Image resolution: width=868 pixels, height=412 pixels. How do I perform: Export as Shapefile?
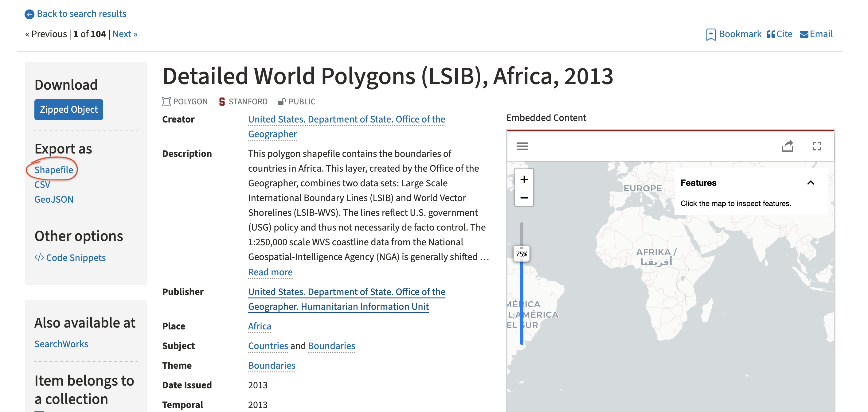click(x=53, y=170)
